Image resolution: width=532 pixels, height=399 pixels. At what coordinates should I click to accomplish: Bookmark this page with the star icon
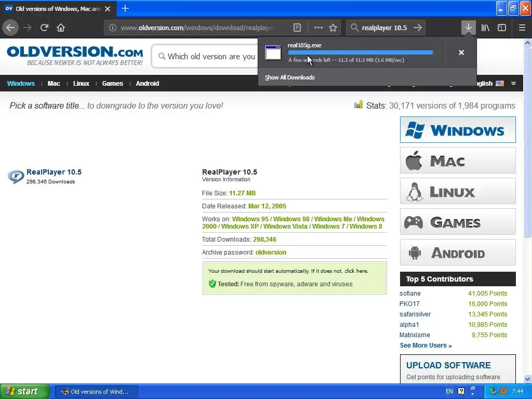click(333, 28)
